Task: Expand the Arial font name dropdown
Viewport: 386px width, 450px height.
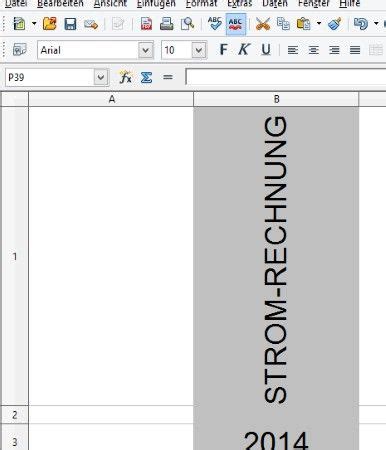Action: point(146,50)
